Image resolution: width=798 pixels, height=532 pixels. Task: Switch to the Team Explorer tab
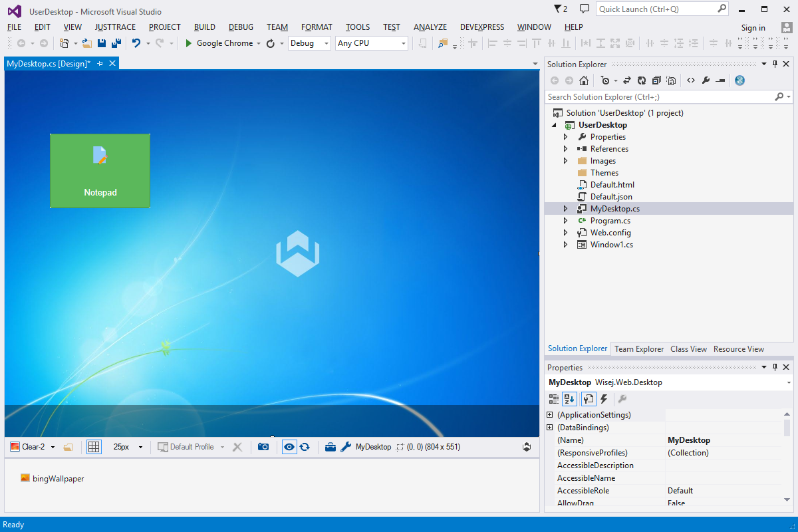pos(639,348)
